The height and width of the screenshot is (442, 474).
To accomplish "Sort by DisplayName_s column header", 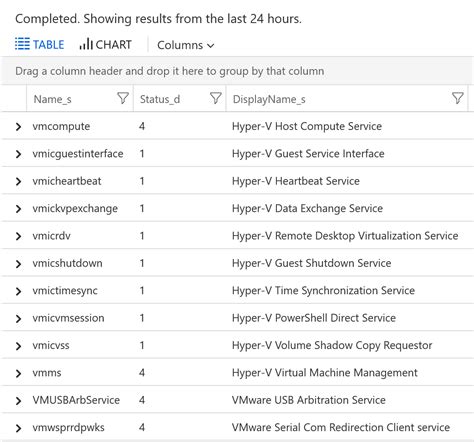I will [269, 99].
